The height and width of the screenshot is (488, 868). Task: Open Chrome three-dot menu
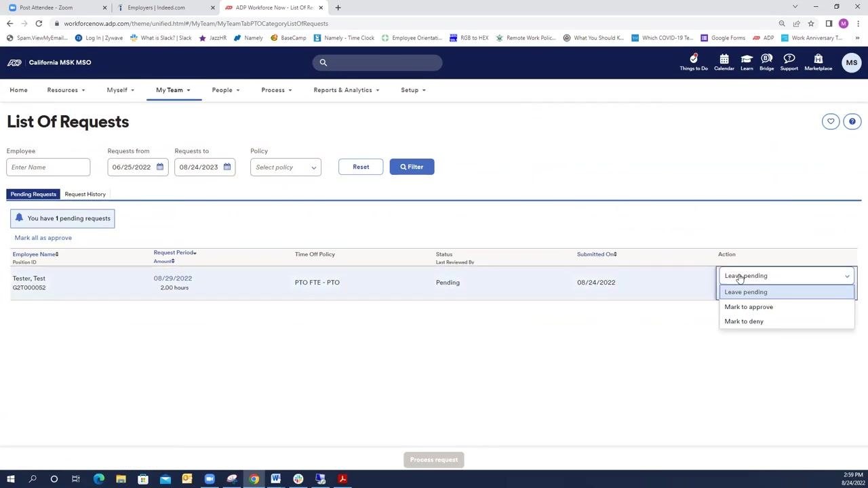tap(858, 24)
